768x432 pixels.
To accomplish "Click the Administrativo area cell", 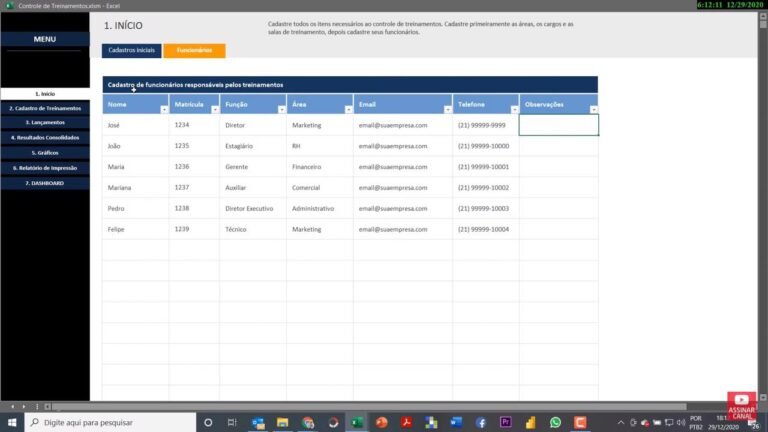I will 320,209.
